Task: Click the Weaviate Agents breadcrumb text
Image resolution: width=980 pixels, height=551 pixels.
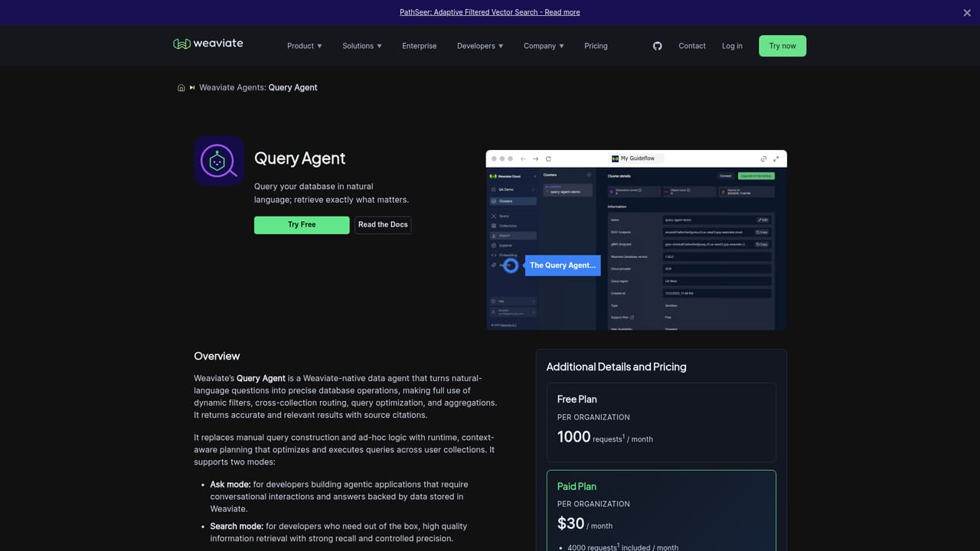Action: coord(232,88)
